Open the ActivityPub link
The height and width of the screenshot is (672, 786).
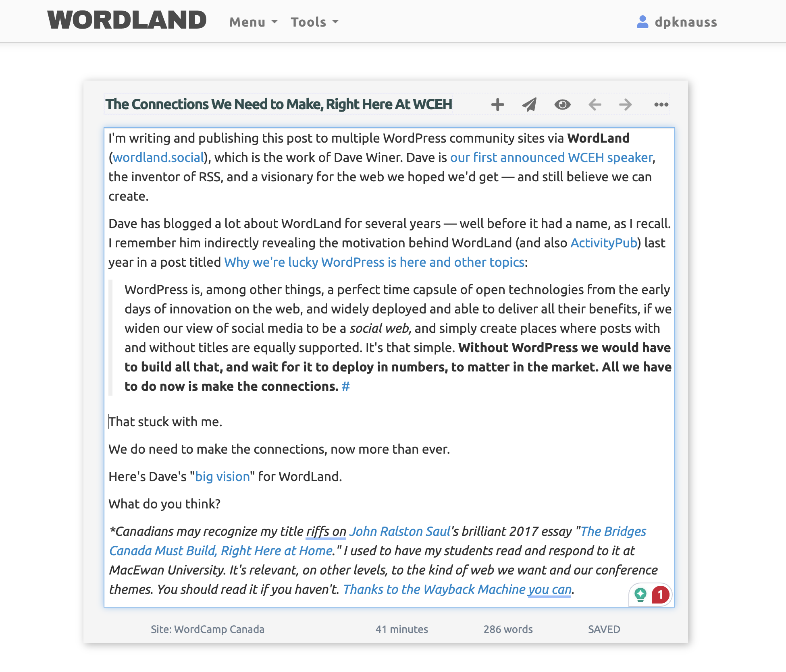[604, 243]
